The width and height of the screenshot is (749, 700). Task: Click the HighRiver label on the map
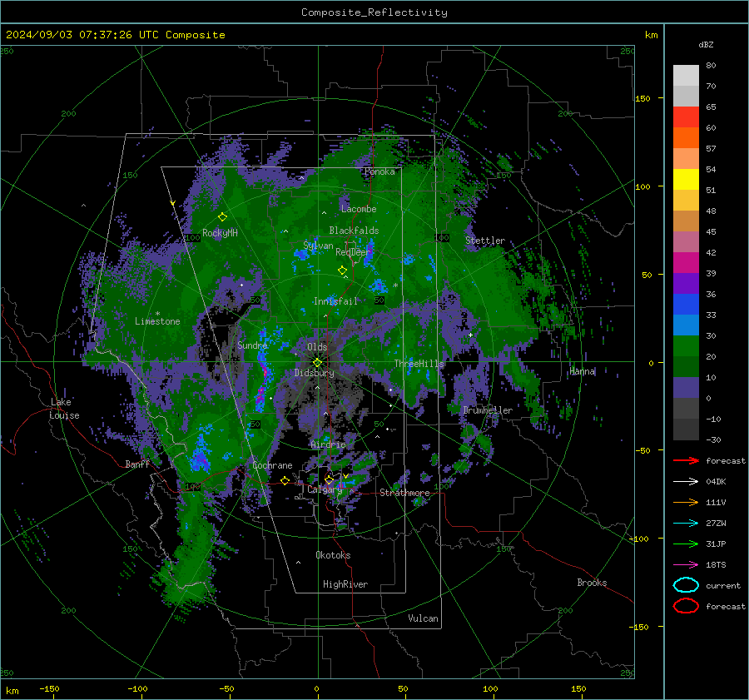[x=345, y=584]
